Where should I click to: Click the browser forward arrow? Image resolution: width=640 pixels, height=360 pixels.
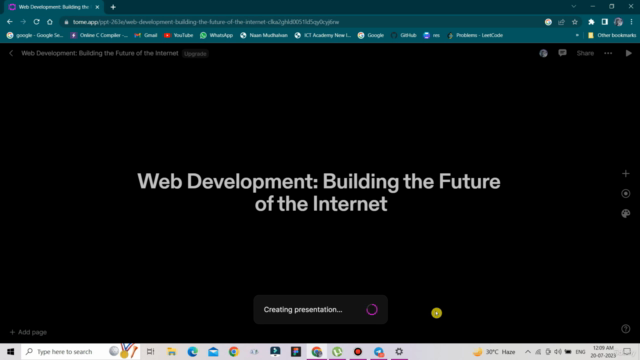pos(23,22)
